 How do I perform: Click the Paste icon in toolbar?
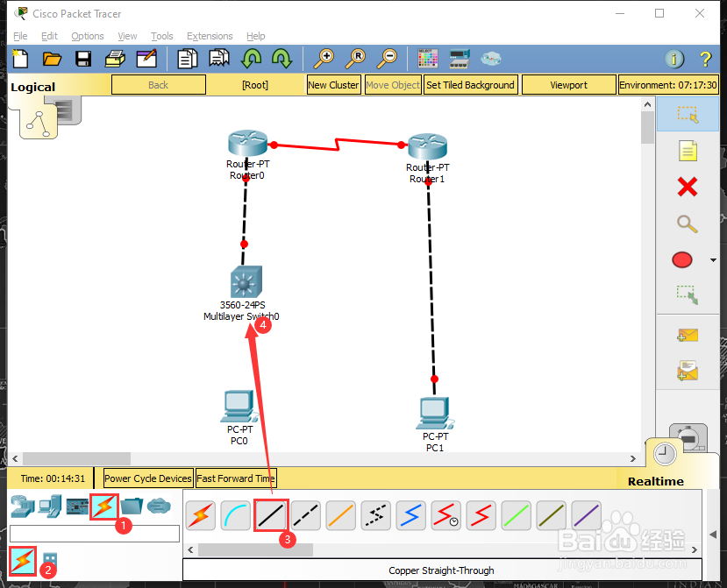[219, 59]
